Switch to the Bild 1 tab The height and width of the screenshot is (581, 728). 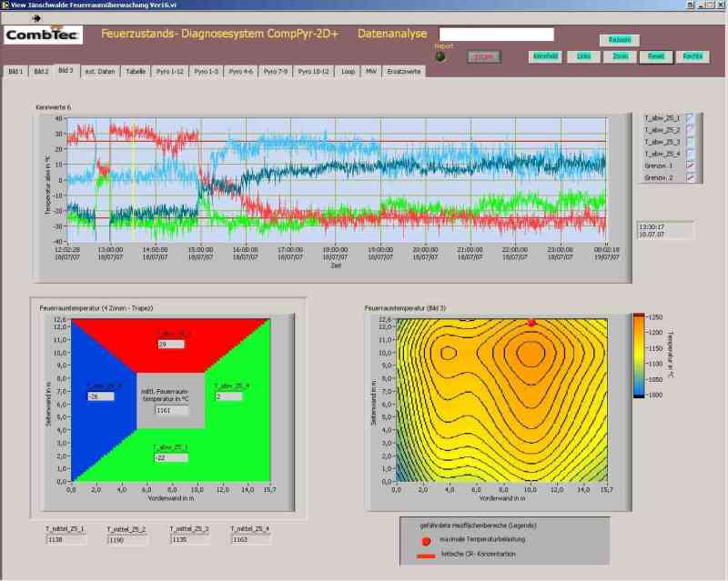click(15, 72)
